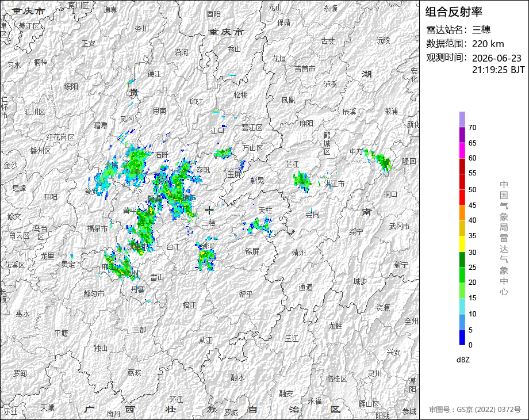Click the 会同 county label
The width and height of the screenshot is (529, 420).
coord(312,215)
